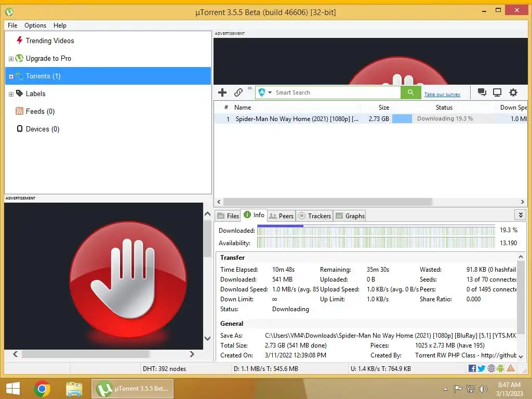
Task: Click the Twitter icon in status bar
Action: click(x=481, y=368)
